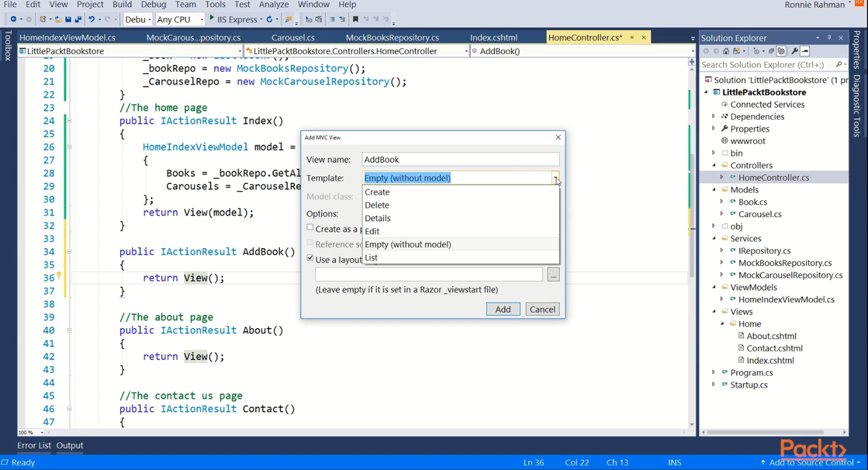
Task: Select Details template option
Action: [x=461, y=218]
